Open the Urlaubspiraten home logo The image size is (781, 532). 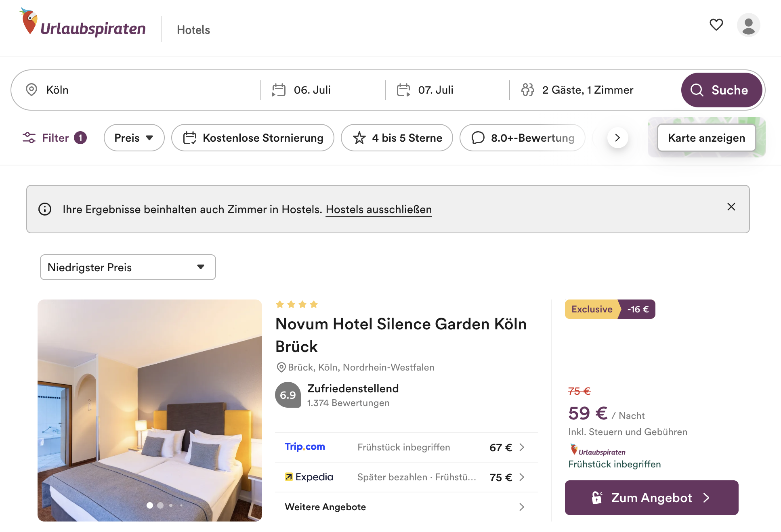(83, 23)
